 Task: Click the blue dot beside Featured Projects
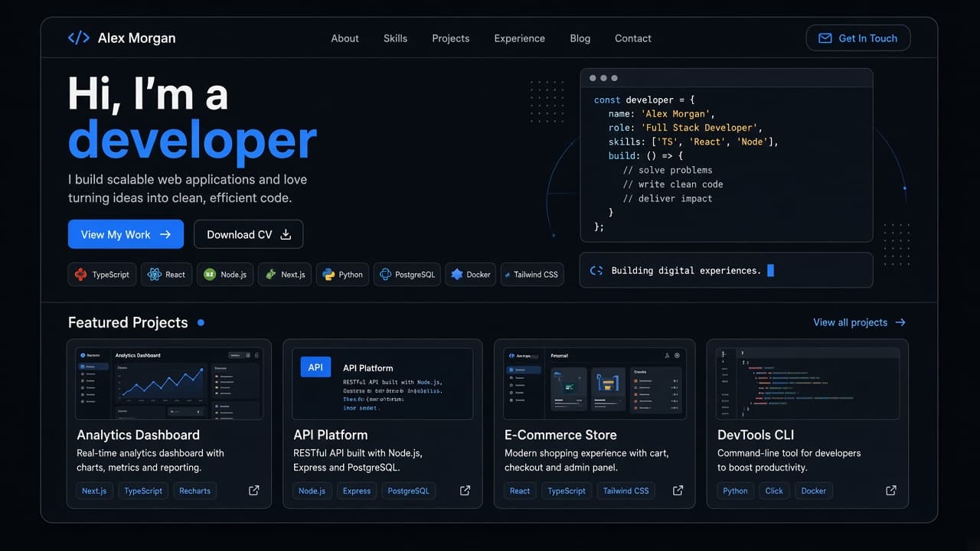tap(201, 323)
